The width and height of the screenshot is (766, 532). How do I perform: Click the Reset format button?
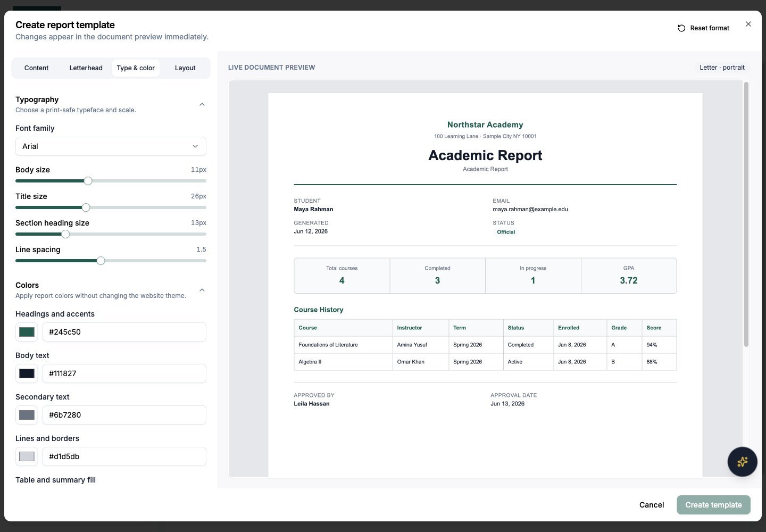(x=703, y=28)
